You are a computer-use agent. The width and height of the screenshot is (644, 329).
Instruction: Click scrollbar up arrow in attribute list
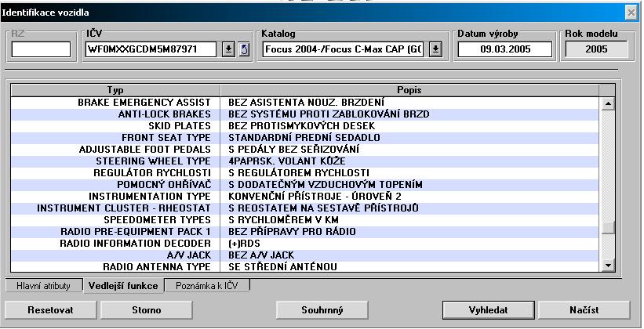(606, 103)
